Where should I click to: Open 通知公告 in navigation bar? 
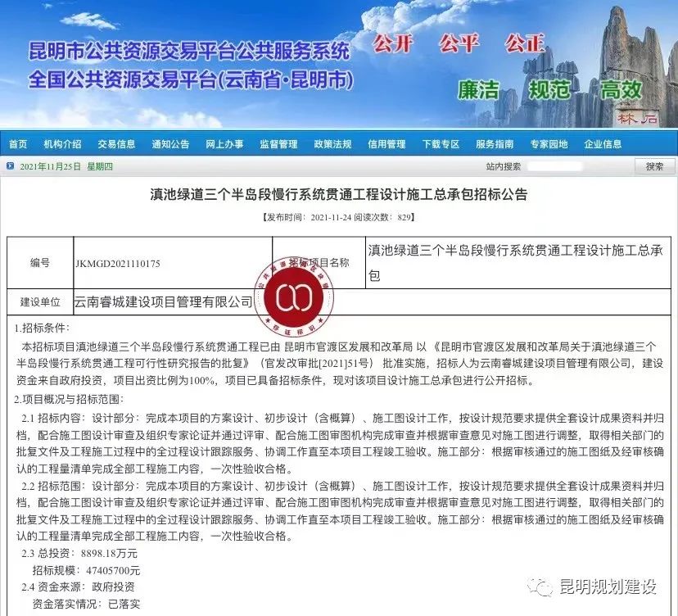click(171, 144)
